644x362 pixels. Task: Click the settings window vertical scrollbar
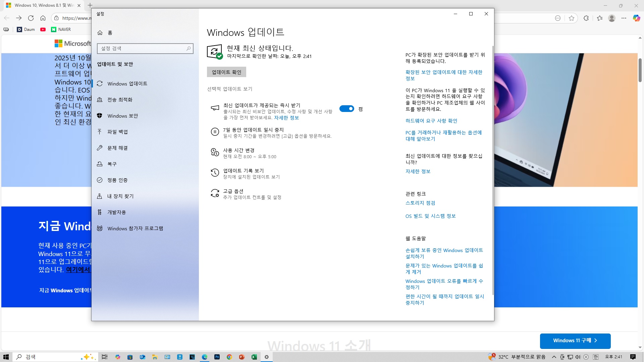[x=493, y=171]
